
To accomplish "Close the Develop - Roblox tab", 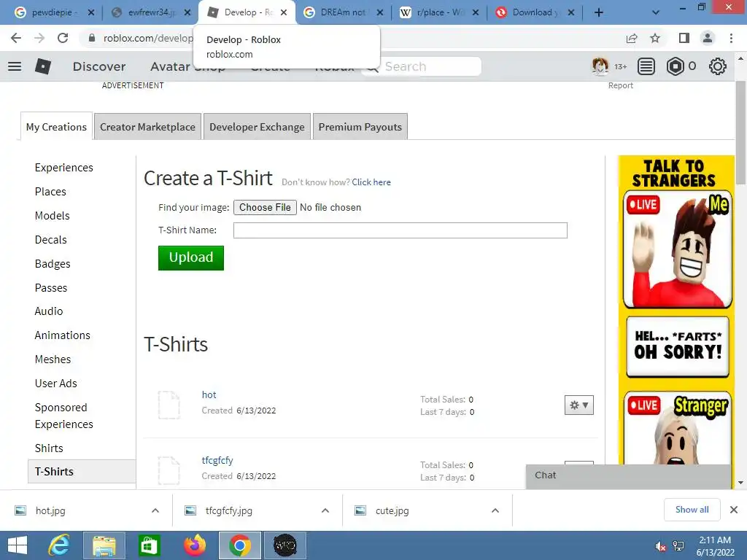I will pyautogui.click(x=284, y=13).
